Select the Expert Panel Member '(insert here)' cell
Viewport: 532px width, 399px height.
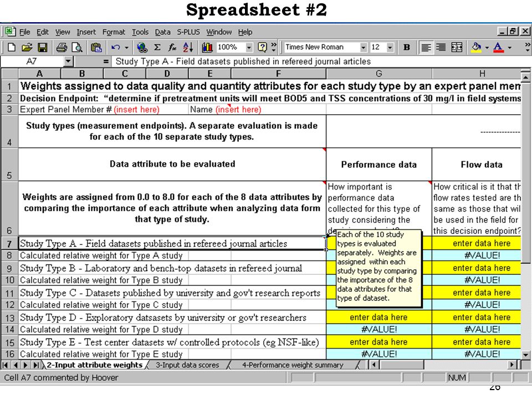136,109
